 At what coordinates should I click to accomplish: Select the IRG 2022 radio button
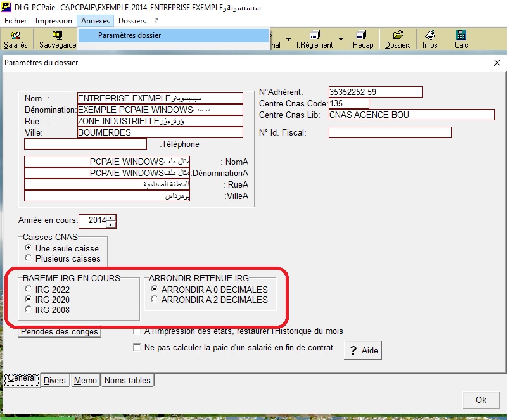click(28, 290)
